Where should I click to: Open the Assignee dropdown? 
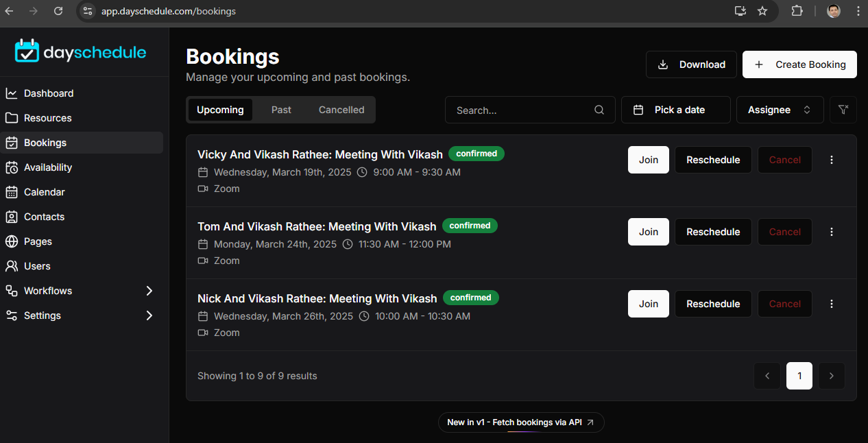[x=780, y=110]
